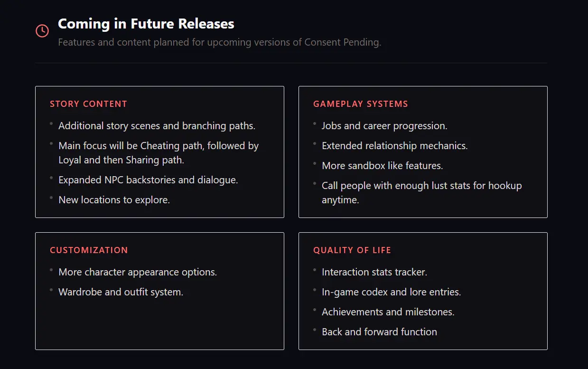
Task: Select the Quality of Life card title
Action: coord(352,250)
